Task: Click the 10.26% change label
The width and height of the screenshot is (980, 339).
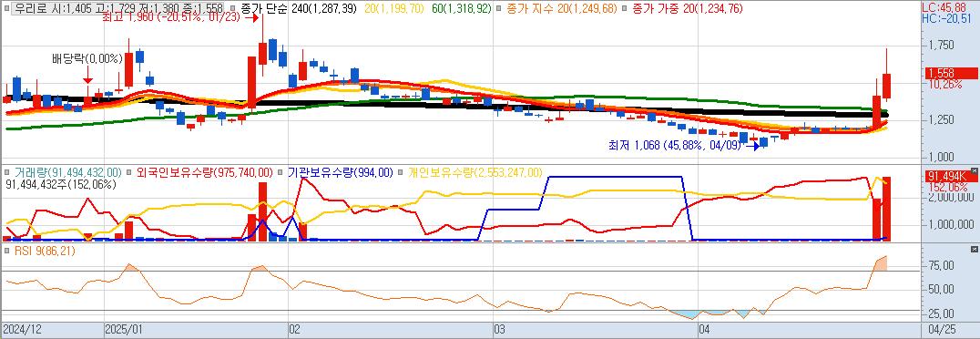Action: [x=945, y=85]
